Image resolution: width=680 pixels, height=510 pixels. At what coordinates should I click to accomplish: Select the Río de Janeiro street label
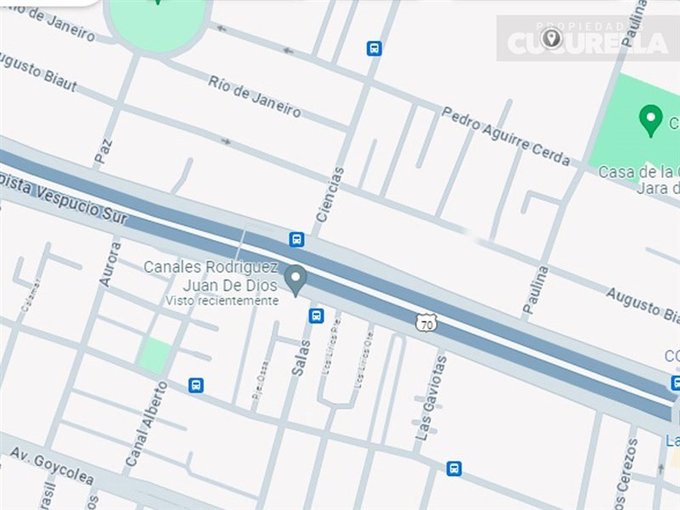tap(255, 97)
